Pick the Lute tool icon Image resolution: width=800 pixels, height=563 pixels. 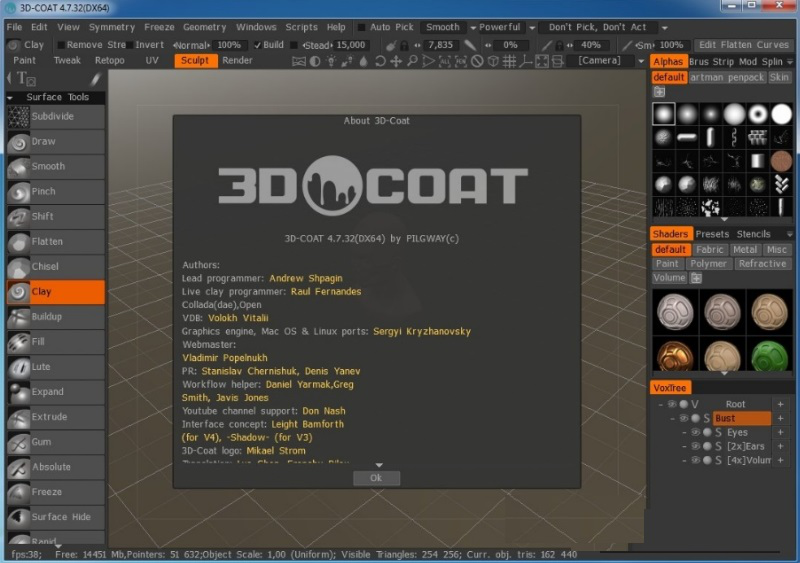19,366
